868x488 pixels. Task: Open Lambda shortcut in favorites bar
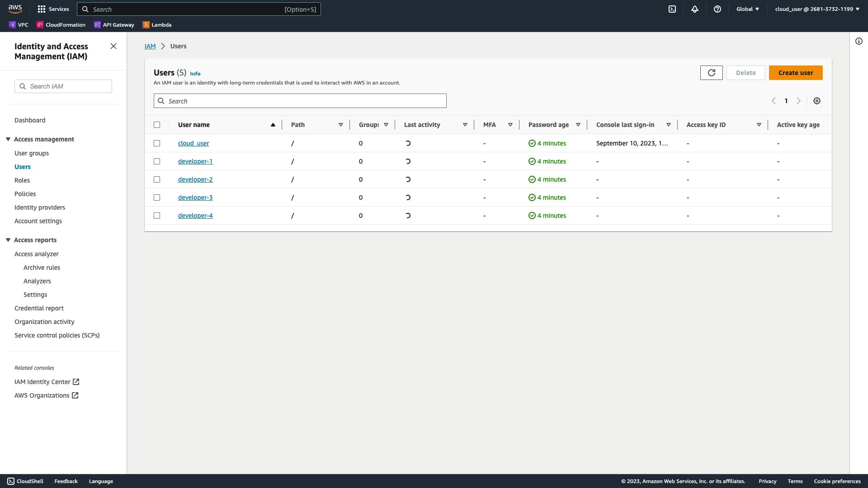tap(157, 25)
